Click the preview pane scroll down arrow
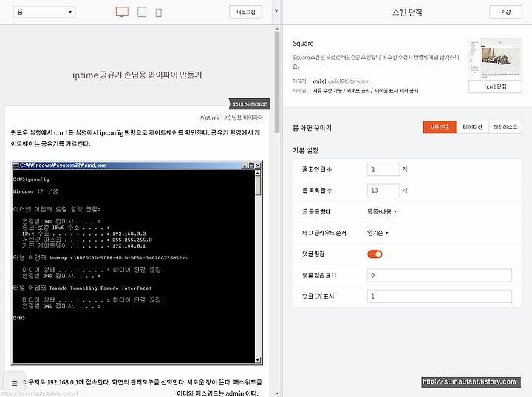This screenshot has width=532, height=397. [277, 393]
